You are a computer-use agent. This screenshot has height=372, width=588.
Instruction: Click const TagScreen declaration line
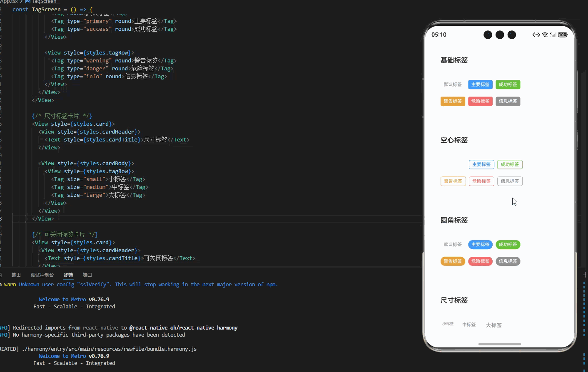coord(52,10)
